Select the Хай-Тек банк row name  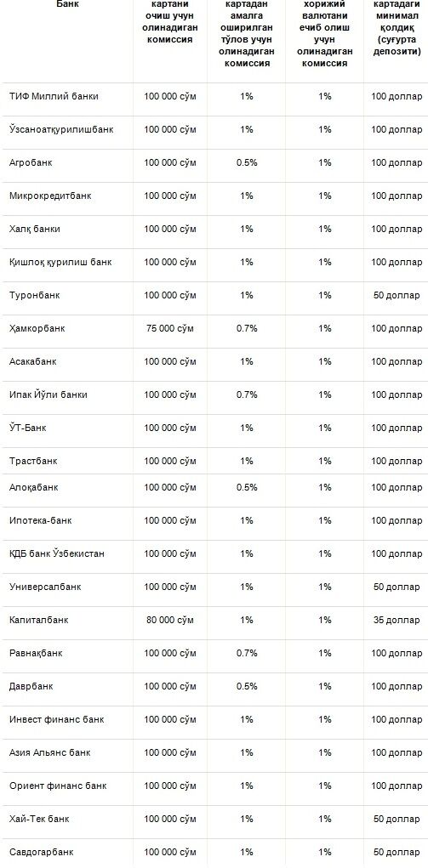(x=39, y=820)
